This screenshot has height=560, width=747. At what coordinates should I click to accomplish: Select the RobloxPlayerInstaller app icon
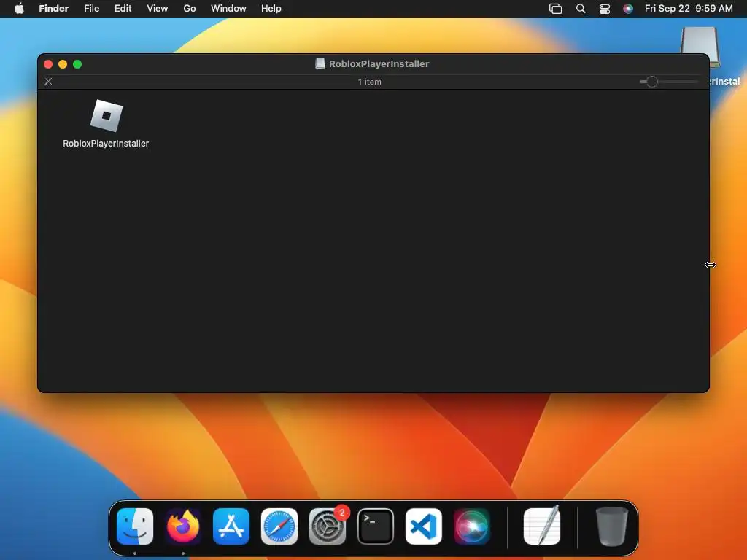107,116
